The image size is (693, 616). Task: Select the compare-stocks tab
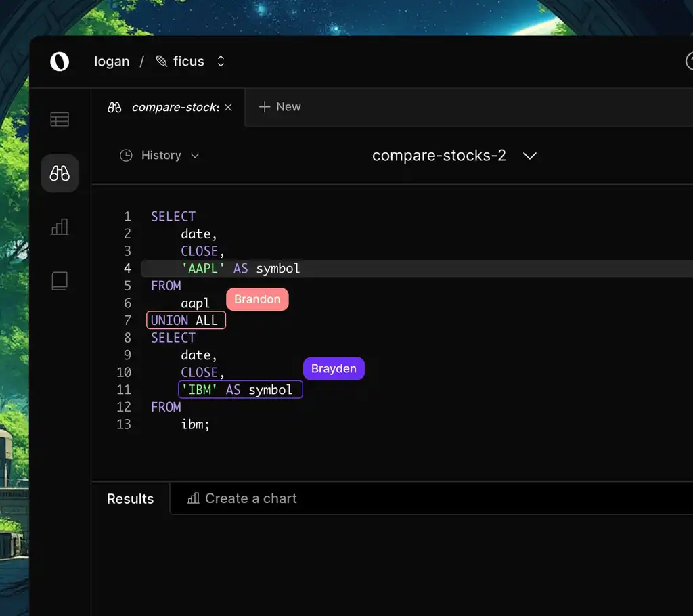pyautogui.click(x=168, y=107)
